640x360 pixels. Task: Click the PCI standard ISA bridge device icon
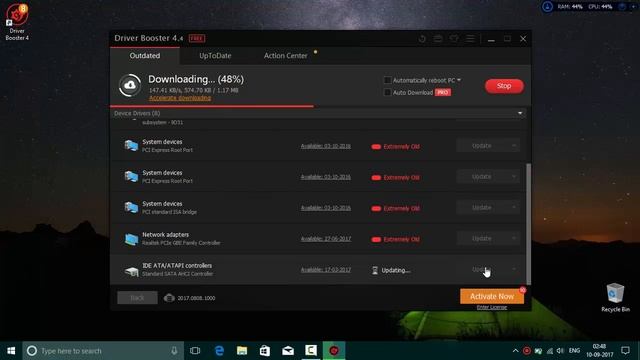131,207
